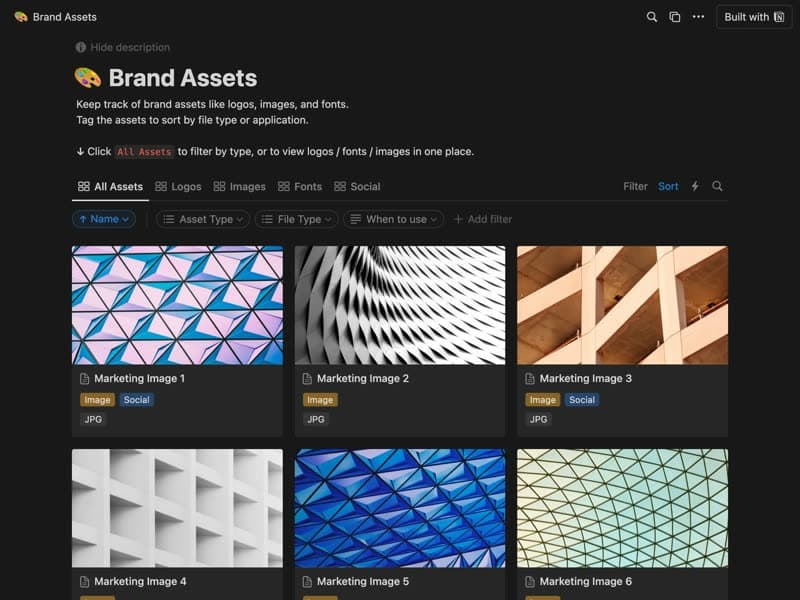
Task: Click the Marketing Image 2 title
Action: (363, 379)
